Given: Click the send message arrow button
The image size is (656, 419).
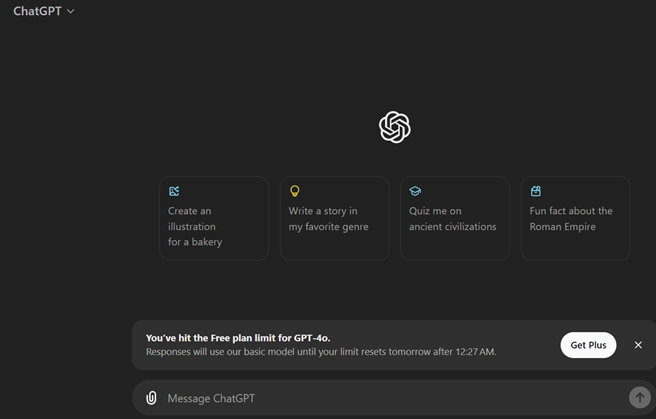Looking at the screenshot, I should [x=640, y=397].
